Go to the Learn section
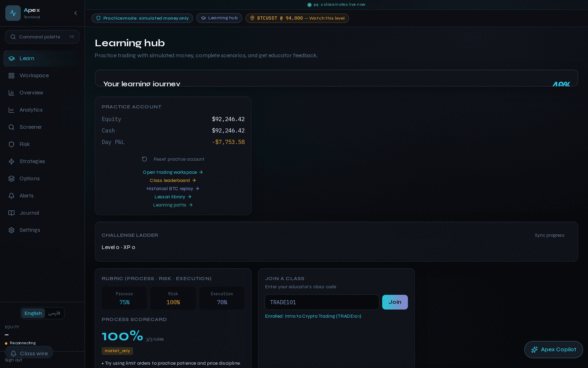 tap(42, 58)
